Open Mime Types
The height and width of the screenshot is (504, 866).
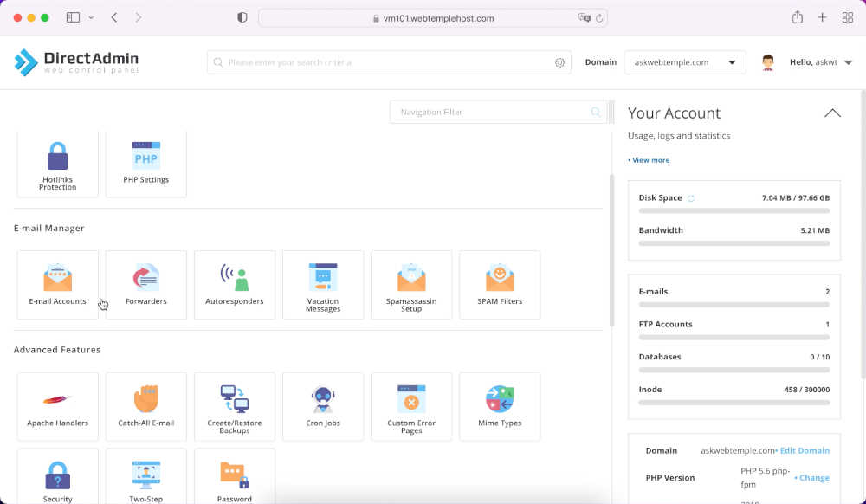click(500, 406)
